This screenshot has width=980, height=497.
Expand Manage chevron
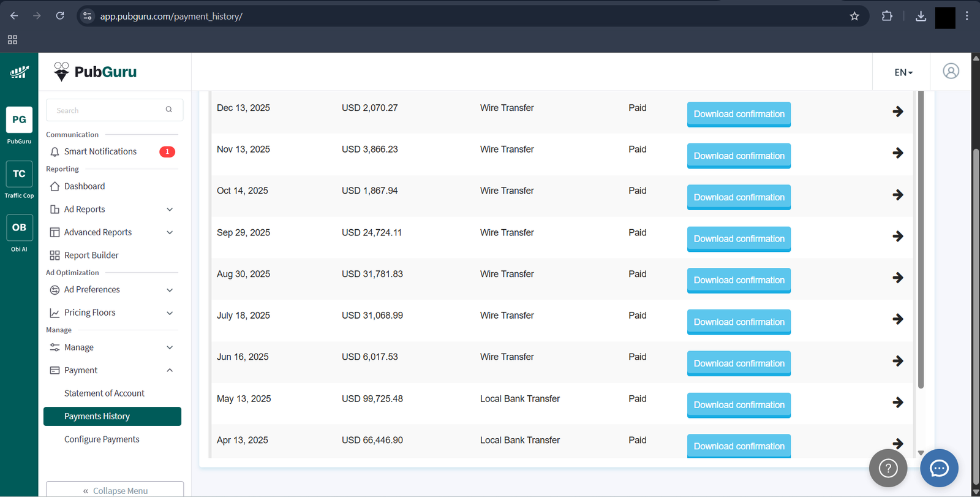tap(170, 347)
